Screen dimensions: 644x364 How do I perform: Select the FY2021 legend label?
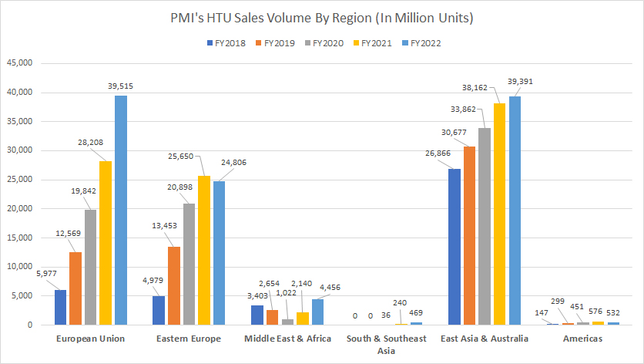click(377, 43)
